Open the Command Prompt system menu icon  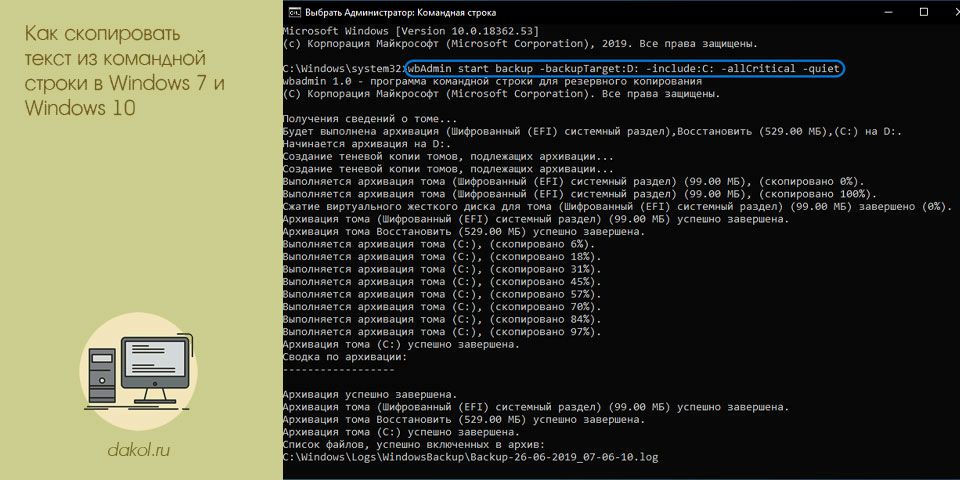pyautogui.click(x=294, y=12)
